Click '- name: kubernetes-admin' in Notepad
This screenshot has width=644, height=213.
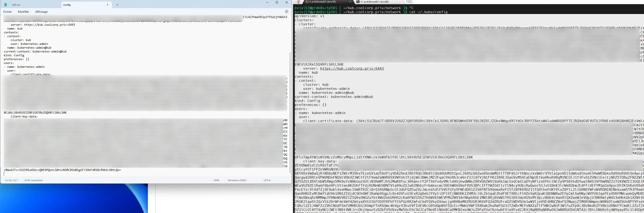point(24,67)
